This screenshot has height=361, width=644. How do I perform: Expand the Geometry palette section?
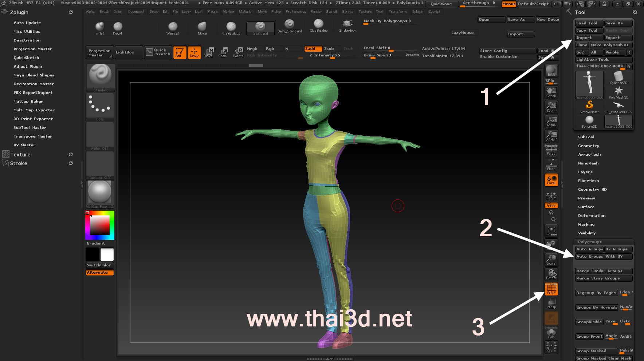(588, 146)
